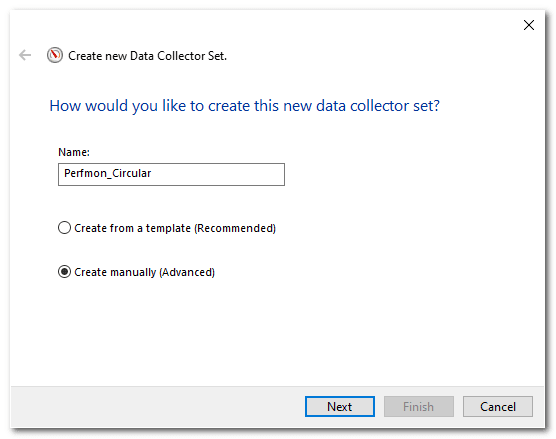Image resolution: width=556 pixels, height=439 pixels.
Task: Close the Data Collector Set dialog
Action: point(529,25)
